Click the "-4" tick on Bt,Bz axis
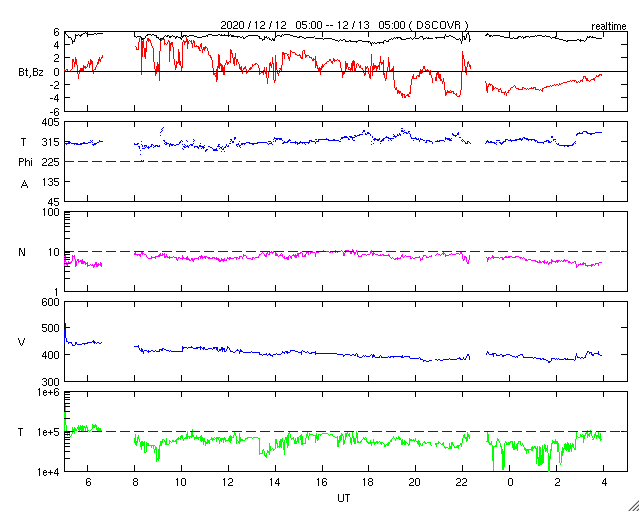The height and width of the screenshot is (512, 640). (54, 98)
